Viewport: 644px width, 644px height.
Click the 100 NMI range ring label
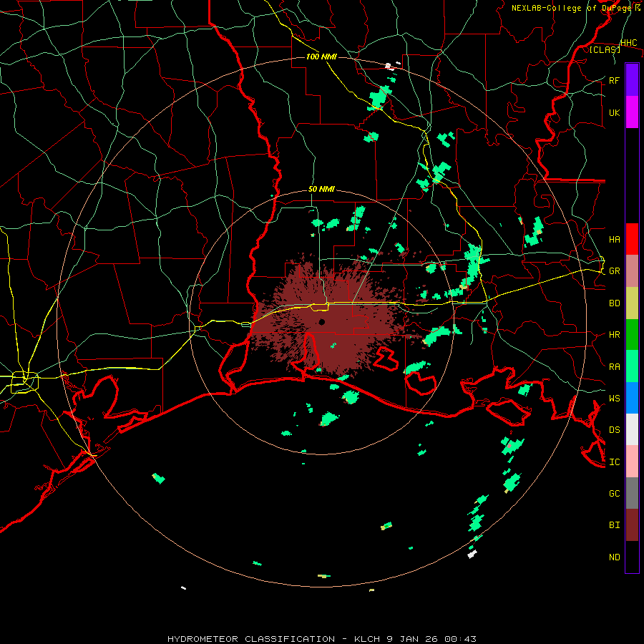pyautogui.click(x=321, y=57)
